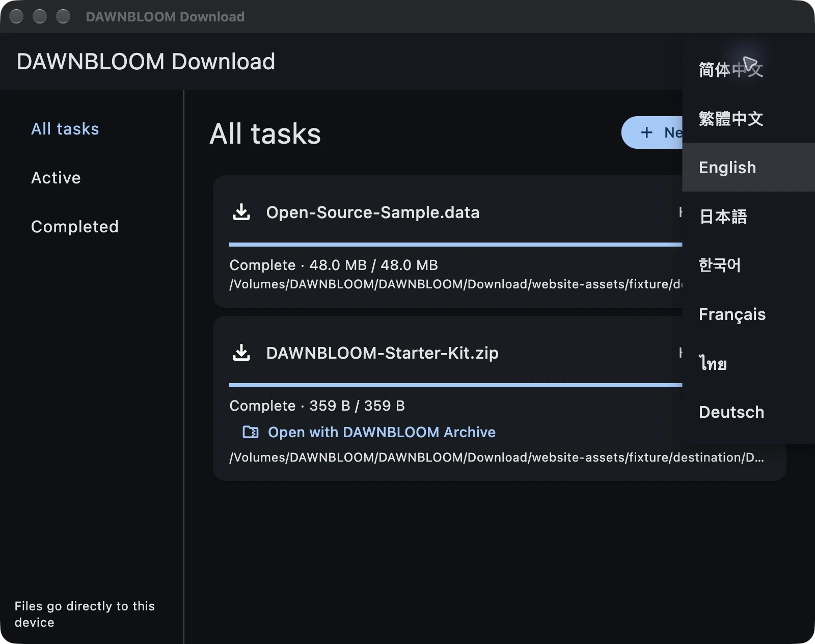This screenshot has height=644, width=815.
Task: Click destination path under Open-Source-Sample.data
Action: click(456, 284)
